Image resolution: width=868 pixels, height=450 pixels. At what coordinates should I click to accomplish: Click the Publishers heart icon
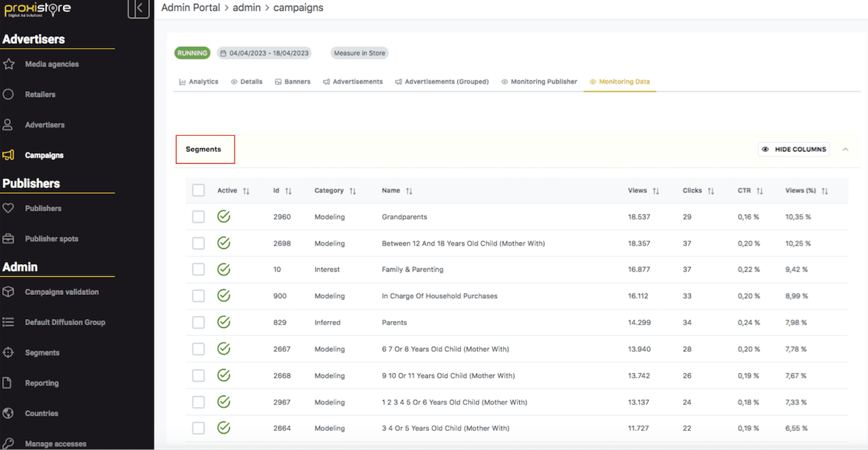pos(8,208)
